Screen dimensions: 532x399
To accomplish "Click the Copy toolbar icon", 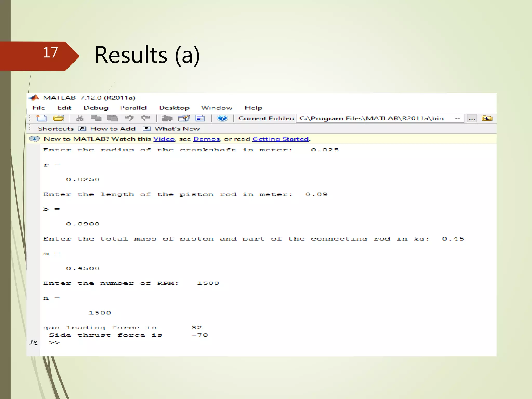I will point(96,118).
